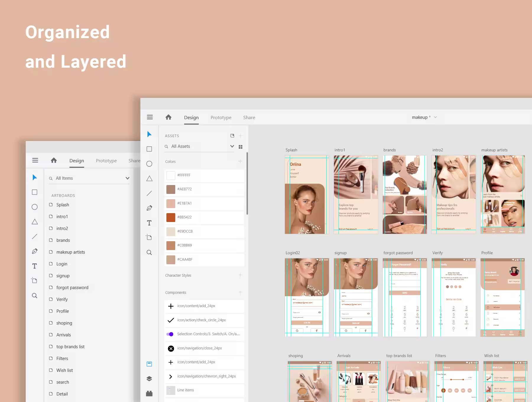
Task: Add new color with Colors plus button
Action: 240,161
